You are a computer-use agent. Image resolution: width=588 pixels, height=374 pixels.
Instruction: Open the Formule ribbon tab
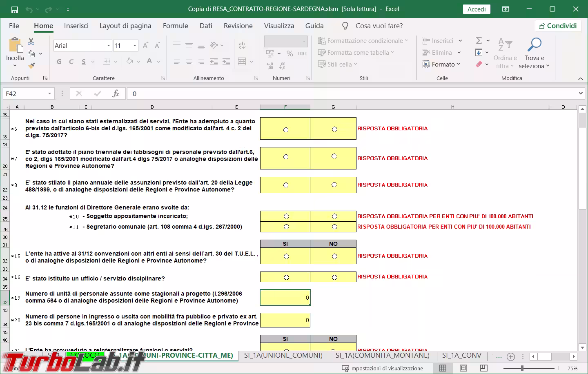pyautogui.click(x=175, y=26)
